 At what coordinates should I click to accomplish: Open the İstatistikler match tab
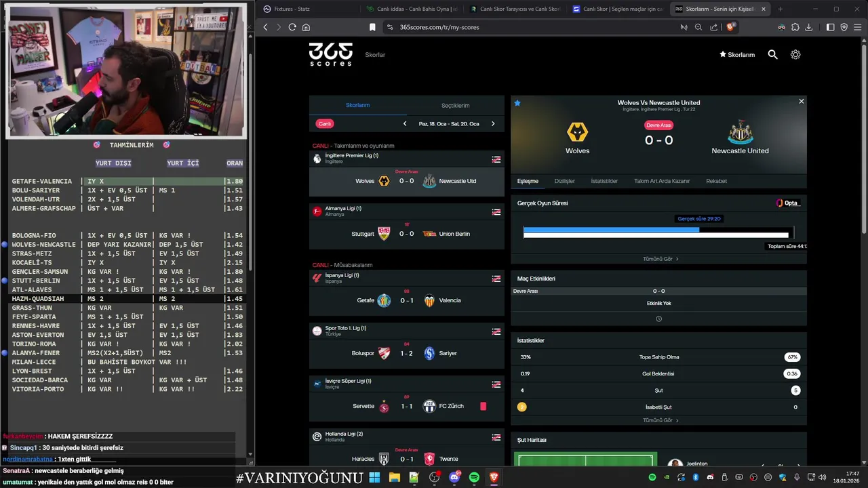pos(604,181)
